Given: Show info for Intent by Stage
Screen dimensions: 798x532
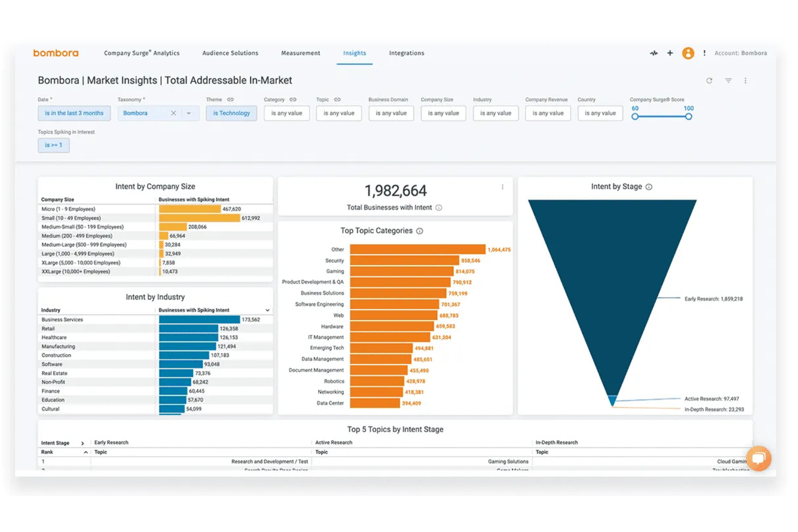Looking at the screenshot, I should point(649,186).
